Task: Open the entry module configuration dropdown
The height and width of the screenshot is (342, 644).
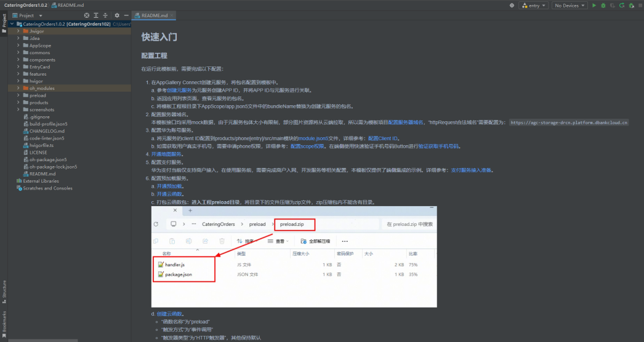Action: (533, 6)
